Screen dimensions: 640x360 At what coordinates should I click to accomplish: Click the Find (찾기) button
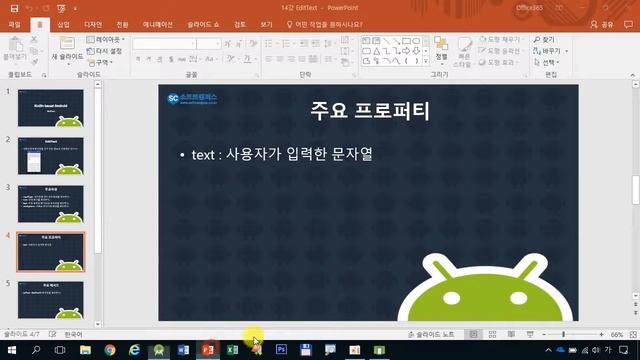(x=544, y=40)
